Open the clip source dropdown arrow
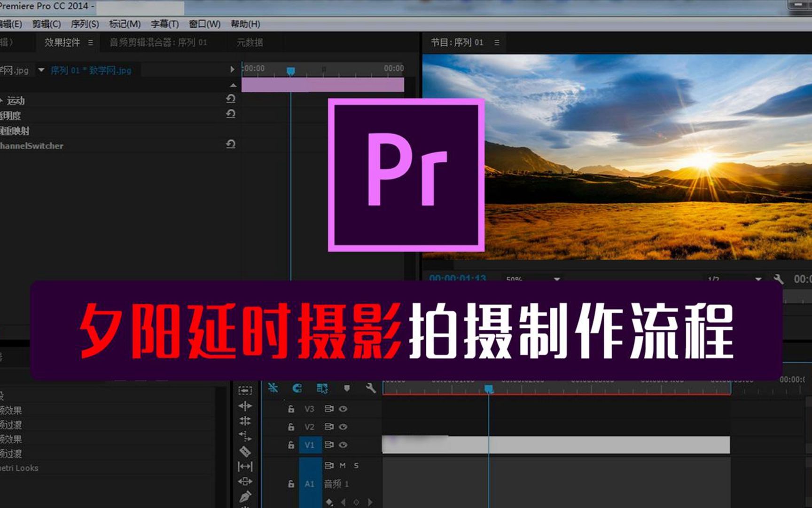 [41, 70]
